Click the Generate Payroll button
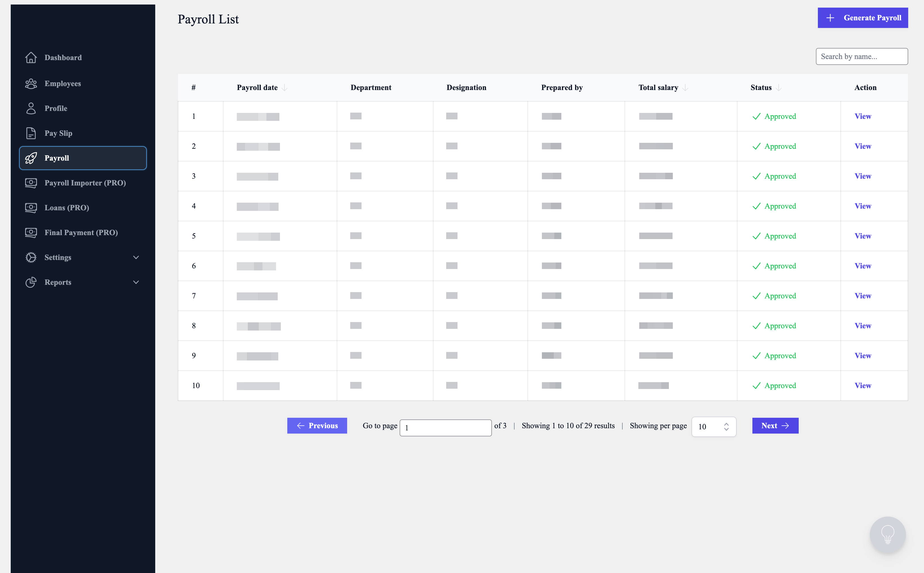The image size is (924, 573). [x=862, y=18]
